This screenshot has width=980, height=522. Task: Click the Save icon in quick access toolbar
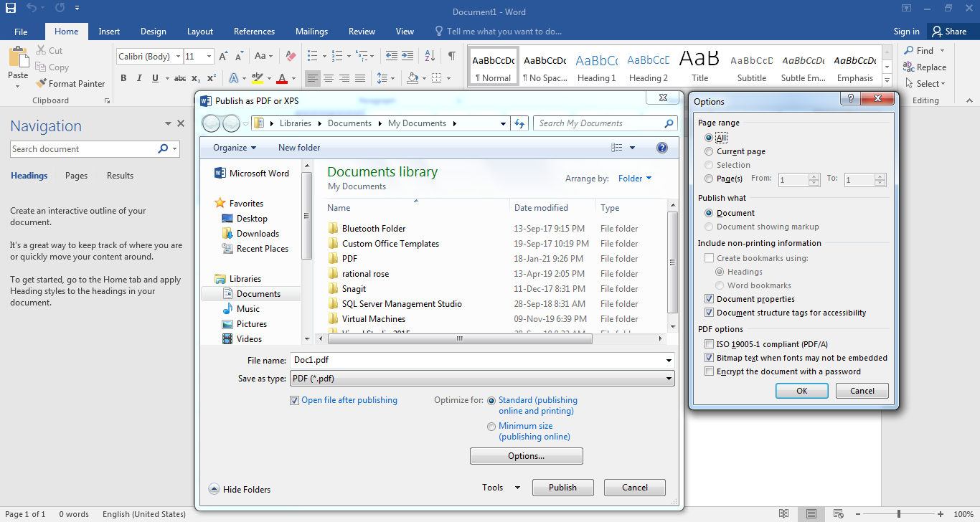(x=11, y=9)
